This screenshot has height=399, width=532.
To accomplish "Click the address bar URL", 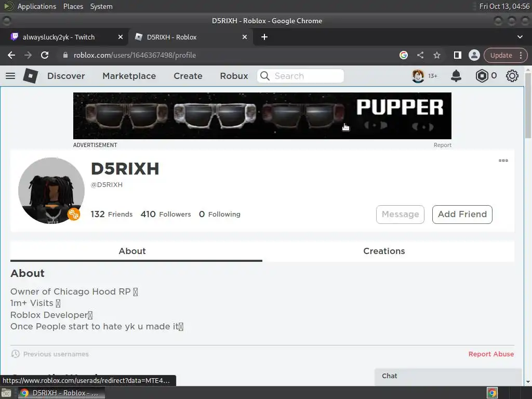I will coord(135,55).
